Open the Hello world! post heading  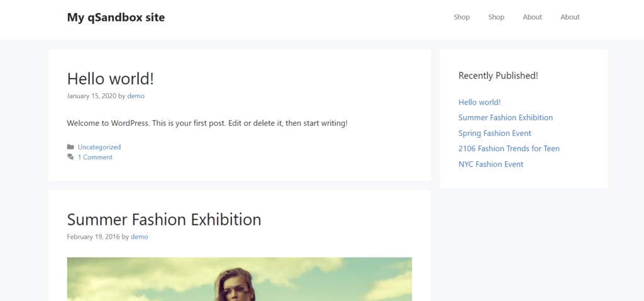click(111, 79)
